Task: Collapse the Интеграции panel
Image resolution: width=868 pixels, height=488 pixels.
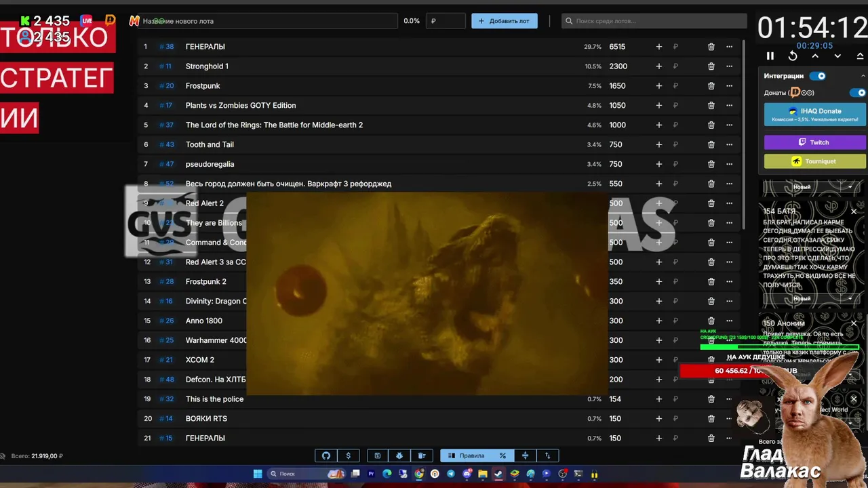Action: [x=863, y=76]
